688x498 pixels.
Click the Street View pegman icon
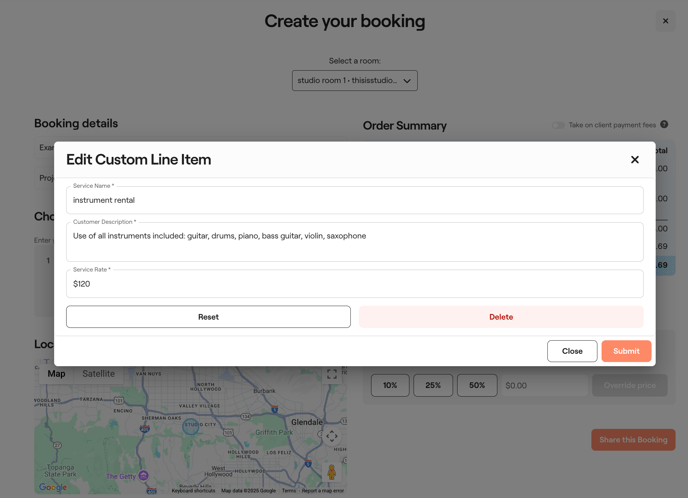(332, 471)
